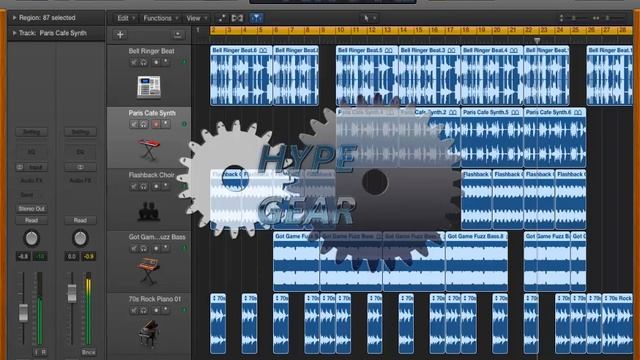Image resolution: width=640 pixels, height=360 pixels.
Task: Select the Bell Ringer Beat.5 audio region
Action: pos(367,76)
